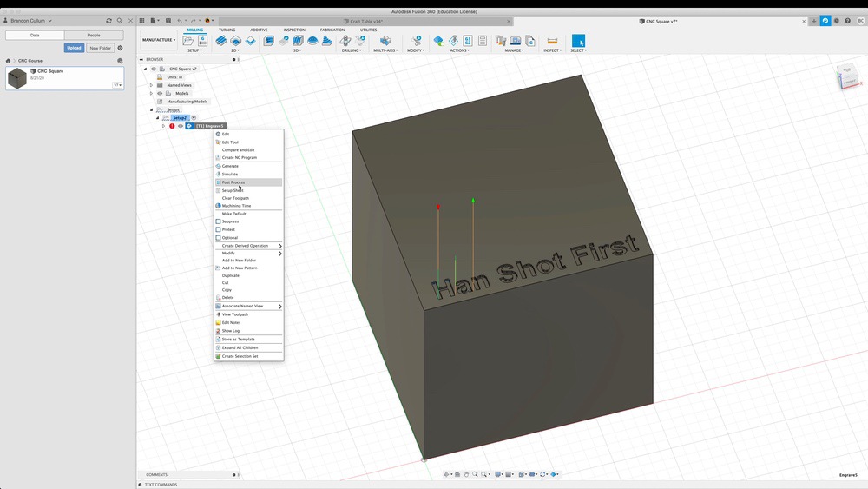Switch to the ADDITIVE ribbon tab
This screenshot has height=489, width=868.
point(259,30)
